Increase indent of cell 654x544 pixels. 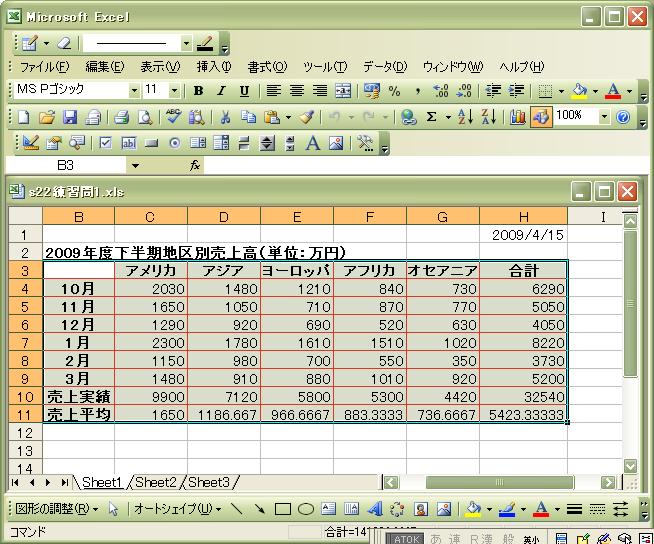pyautogui.click(x=516, y=91)
